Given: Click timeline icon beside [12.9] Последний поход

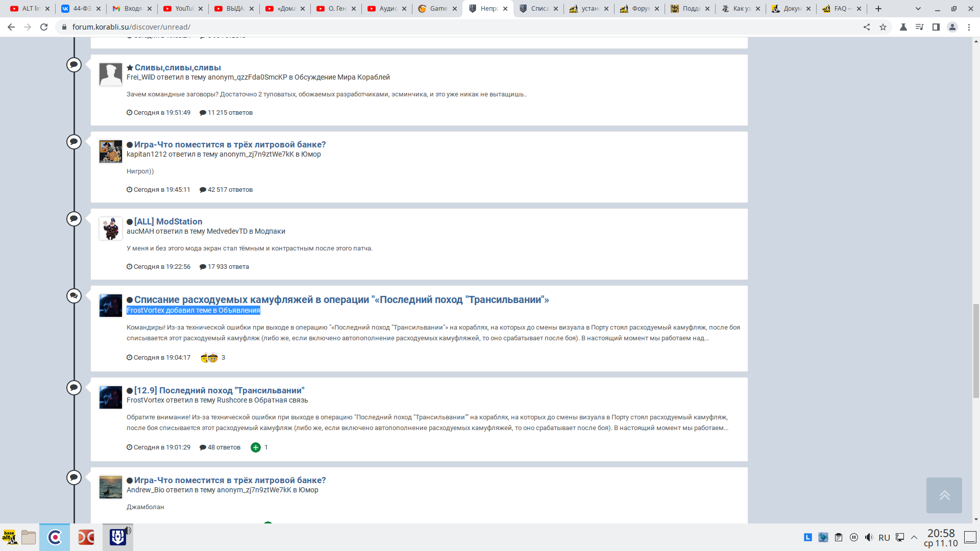Looking at the screenshot, I should pyautogui.click(x=74, y=388).
